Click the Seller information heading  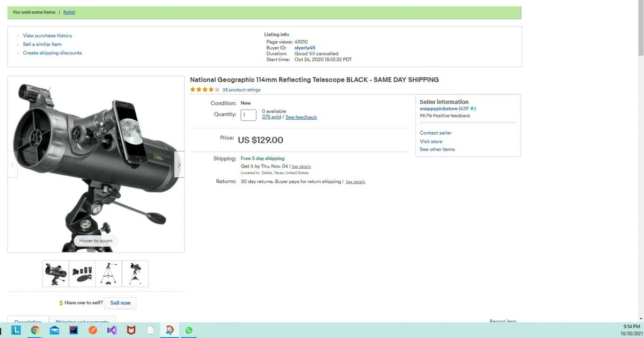tap(444, 102)
